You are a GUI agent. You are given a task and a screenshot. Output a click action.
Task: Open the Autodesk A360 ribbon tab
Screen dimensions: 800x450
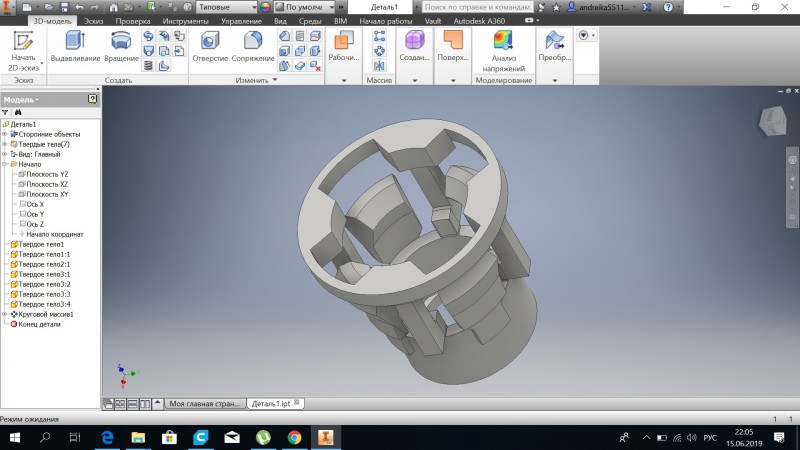coord(479,21)
